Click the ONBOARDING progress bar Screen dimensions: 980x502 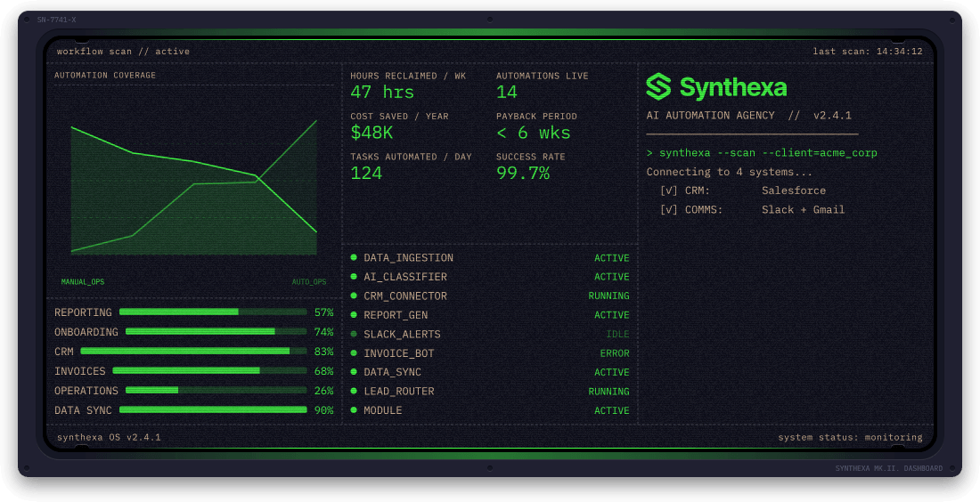(216, 331)
